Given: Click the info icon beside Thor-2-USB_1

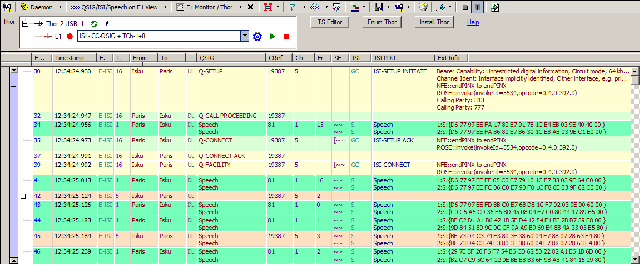Looking at the screenshot, I should 106,24.
